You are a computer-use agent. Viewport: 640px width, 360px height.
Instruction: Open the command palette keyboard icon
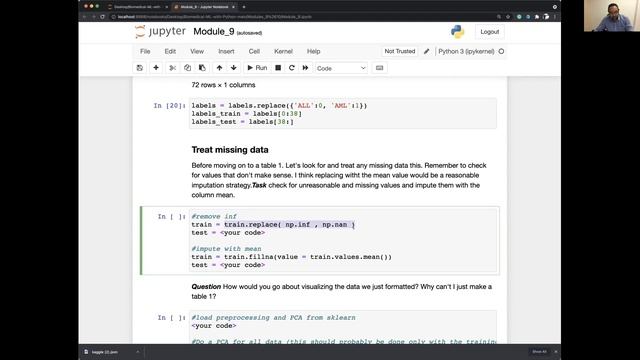[x=379, y=68]
